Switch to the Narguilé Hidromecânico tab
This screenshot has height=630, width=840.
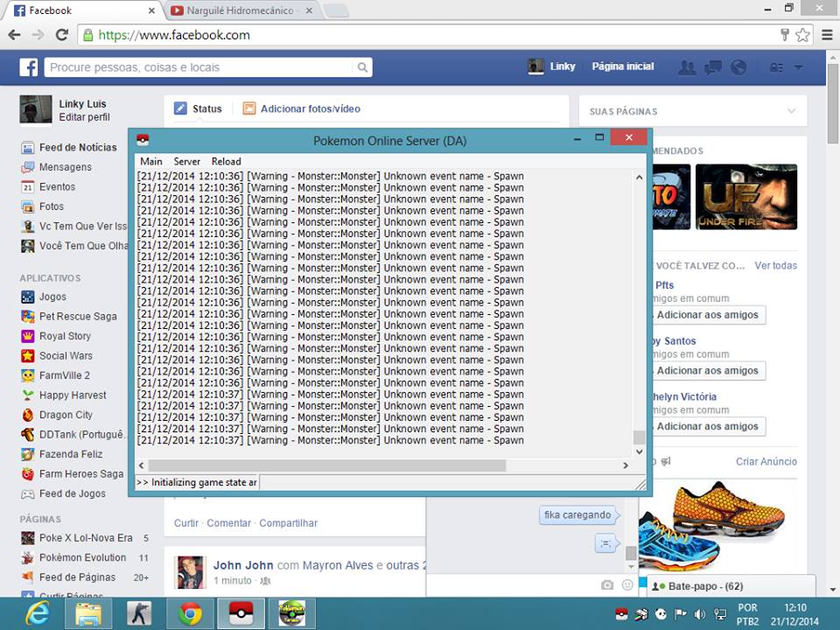241,10
